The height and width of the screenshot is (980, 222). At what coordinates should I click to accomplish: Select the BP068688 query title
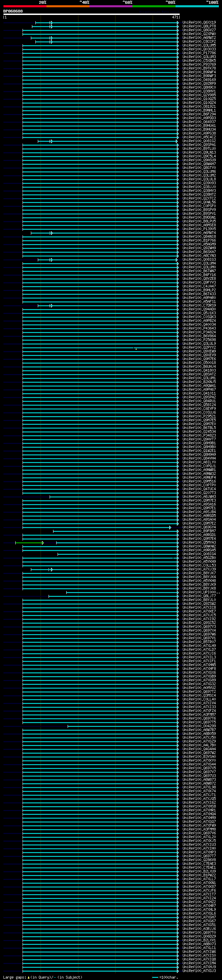click(13, 11)
